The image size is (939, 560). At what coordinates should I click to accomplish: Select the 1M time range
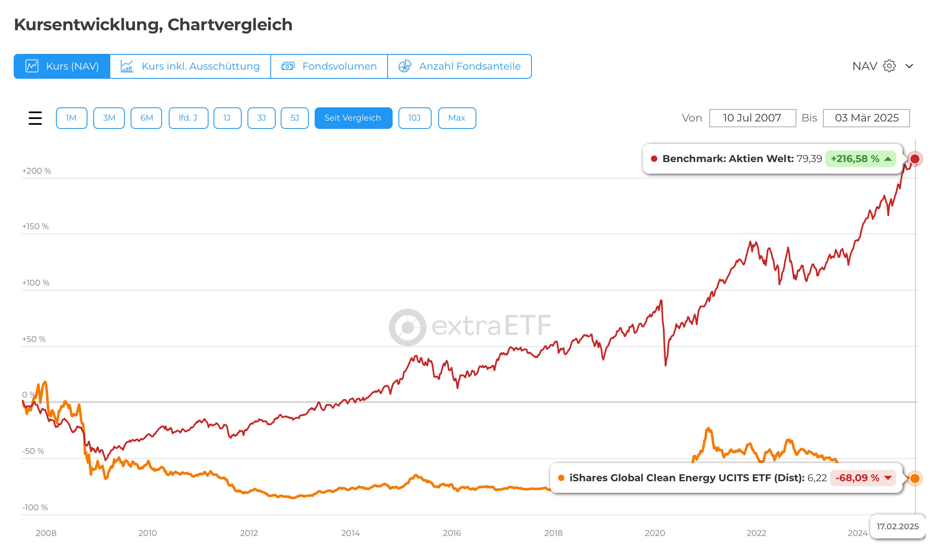[71, 118]
